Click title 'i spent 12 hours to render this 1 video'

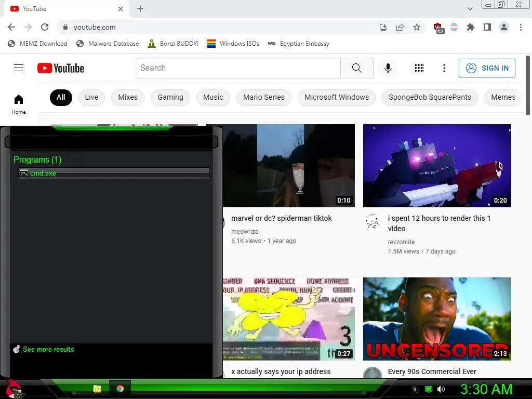tap(440, 223)
